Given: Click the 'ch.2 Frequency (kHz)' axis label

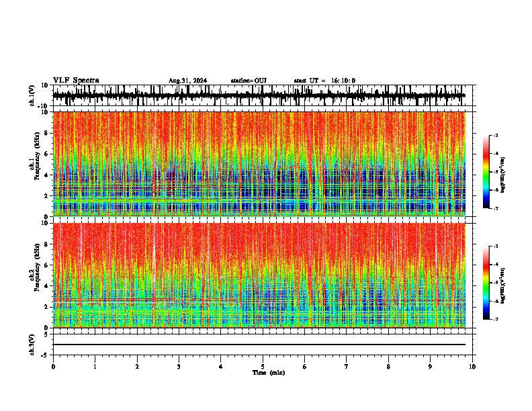Looking at the screenshot, I should (x=34, y=267).
